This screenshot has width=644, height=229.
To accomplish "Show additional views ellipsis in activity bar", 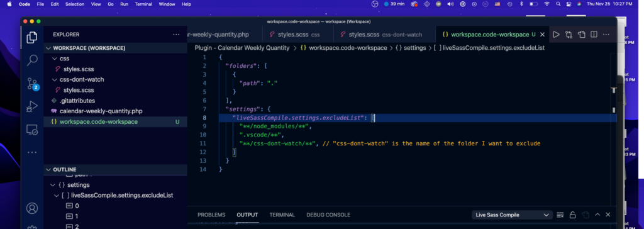I will [x=32, y=152].
